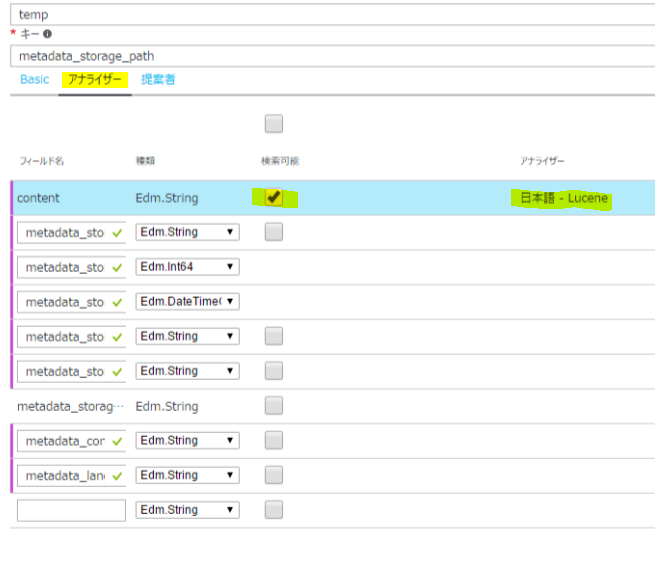This screenshot has width=655, height=582.
Task: Click the 検索可能 column header
Action: coord(280,161)
